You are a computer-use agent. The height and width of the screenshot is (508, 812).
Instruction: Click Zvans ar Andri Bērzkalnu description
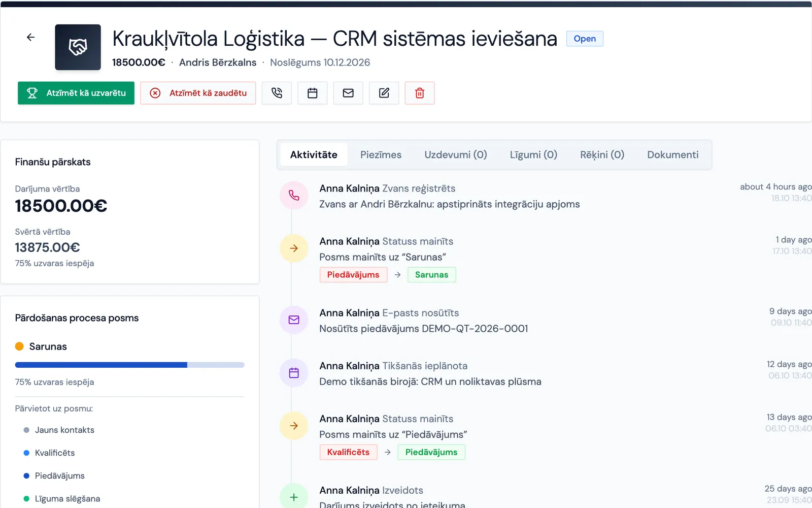(450, 204)
